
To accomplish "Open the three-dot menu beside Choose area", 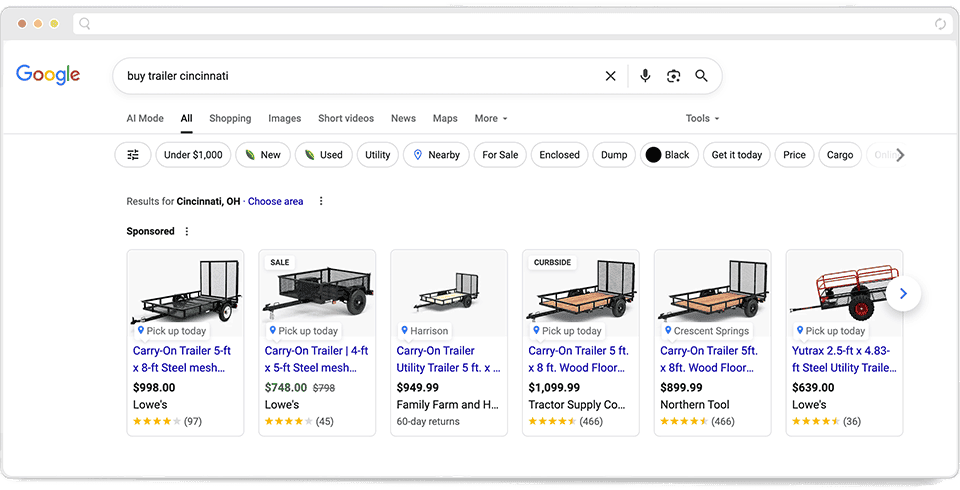I will point(321,201).
